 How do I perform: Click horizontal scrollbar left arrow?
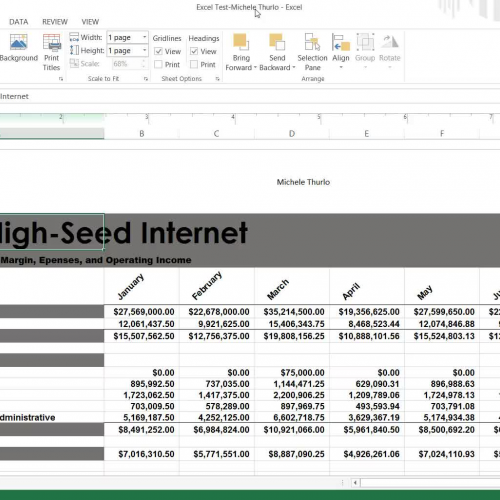[355, 482]
